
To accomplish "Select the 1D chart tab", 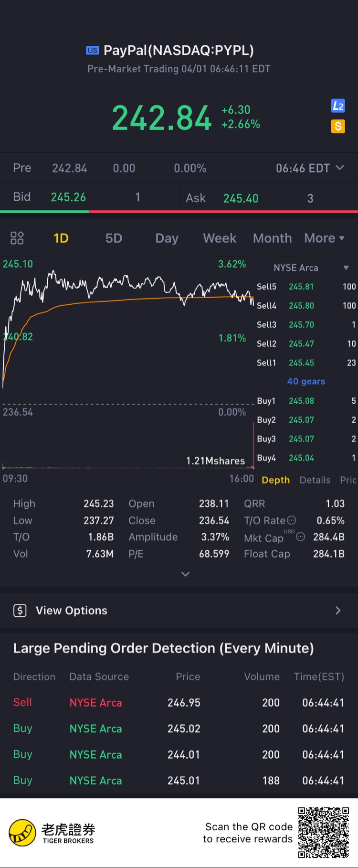I will pyautogui.click(x=61, y=238).
